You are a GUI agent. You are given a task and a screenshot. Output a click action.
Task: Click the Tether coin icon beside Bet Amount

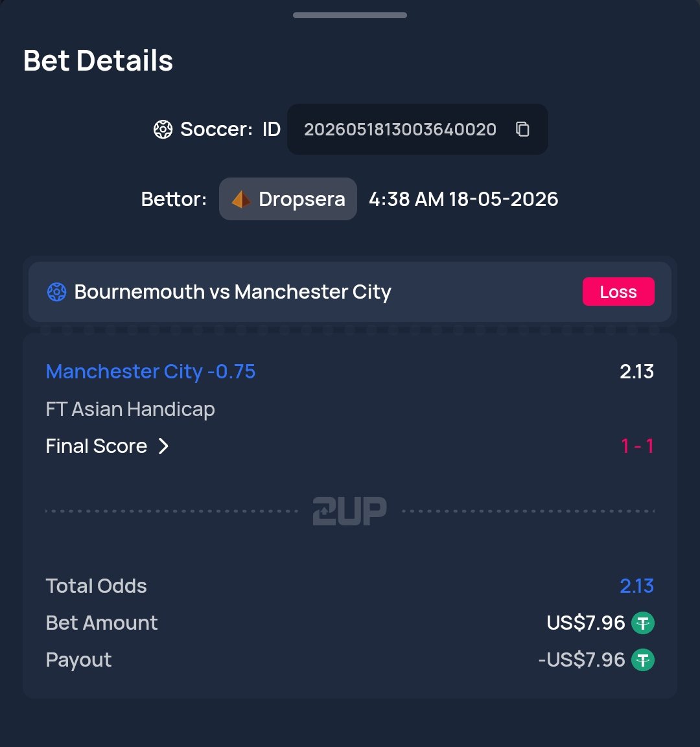click(643, 623)
